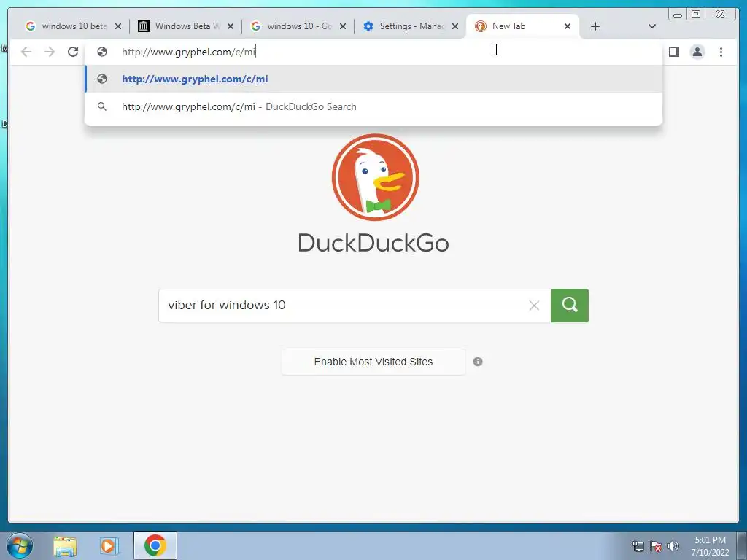Click the globe icon in URL suggestion

pyautogui.click(x=102, y=79)
